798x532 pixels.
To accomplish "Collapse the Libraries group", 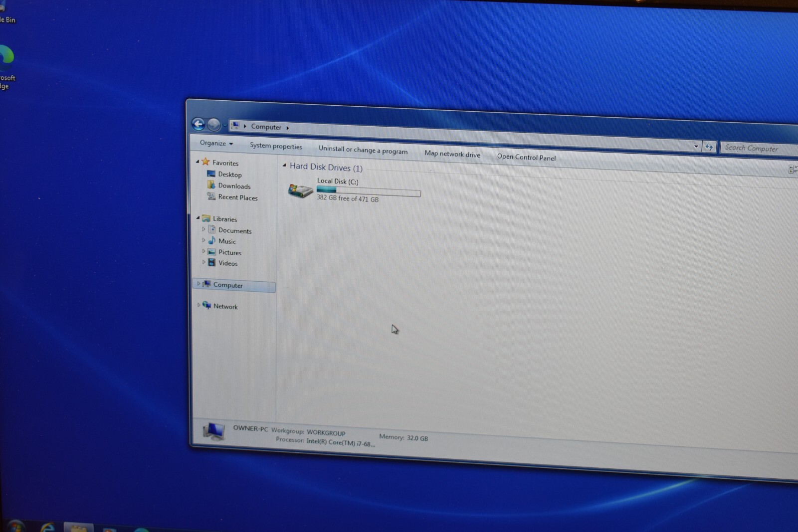I will pos(198,218).
